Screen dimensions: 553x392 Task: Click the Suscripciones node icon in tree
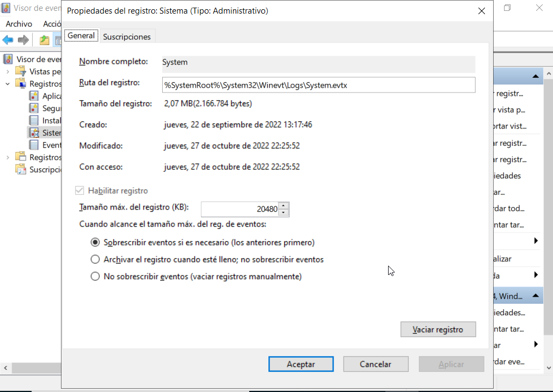[x=21, y=169]
